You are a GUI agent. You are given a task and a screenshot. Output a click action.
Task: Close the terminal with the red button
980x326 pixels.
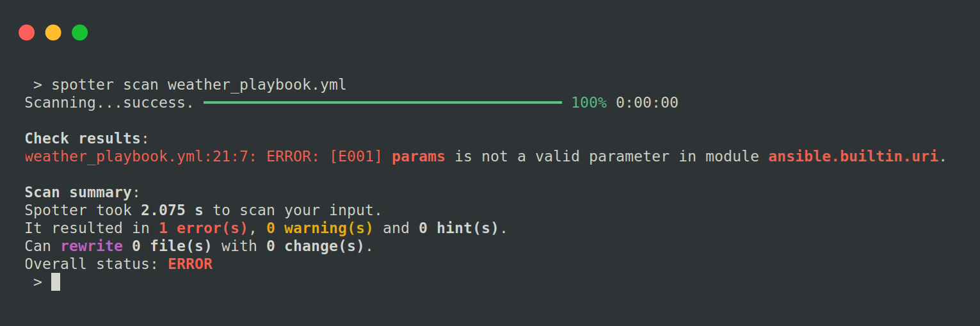pyautogui.click(x=26, y=33)
